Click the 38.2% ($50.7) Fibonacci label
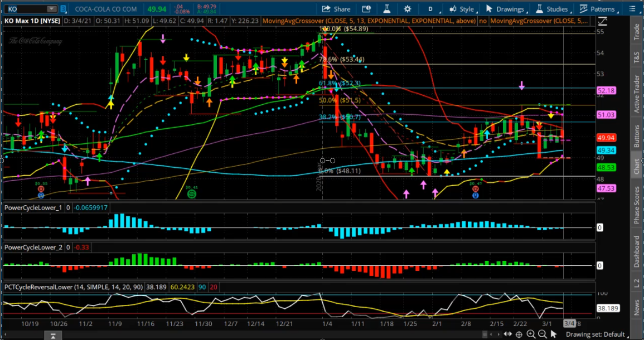Image resolution: width=644 pixels, height=340 pixels. click(340, 117)
